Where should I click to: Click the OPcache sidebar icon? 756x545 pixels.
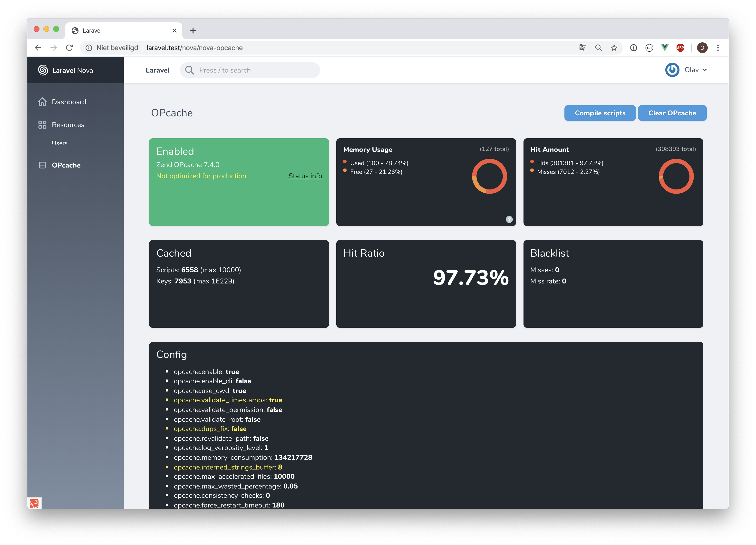tap(42, 165)
